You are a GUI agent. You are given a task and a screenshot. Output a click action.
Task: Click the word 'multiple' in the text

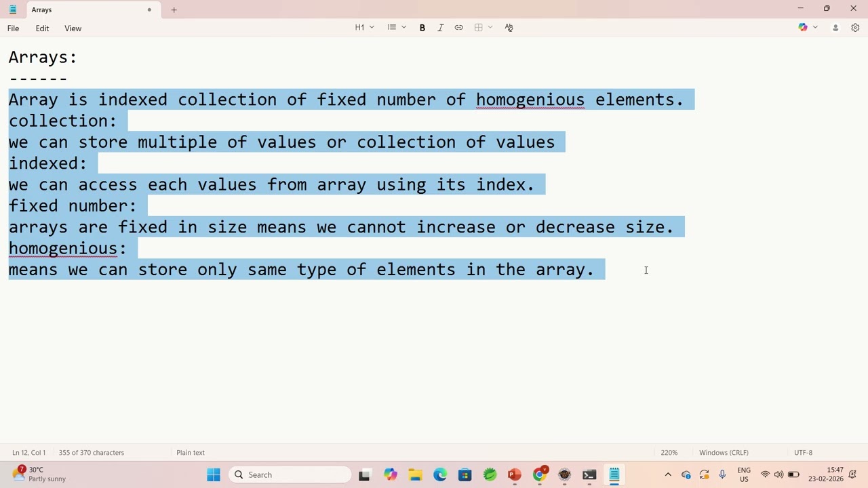tap(177, 142)
